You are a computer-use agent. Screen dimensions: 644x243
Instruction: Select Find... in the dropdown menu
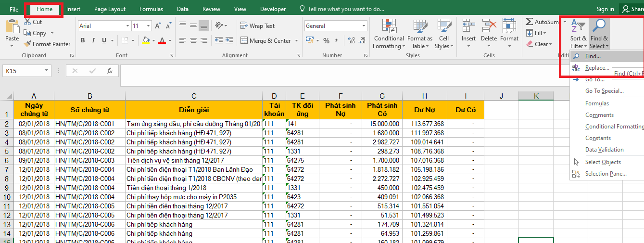pos(593,56)
